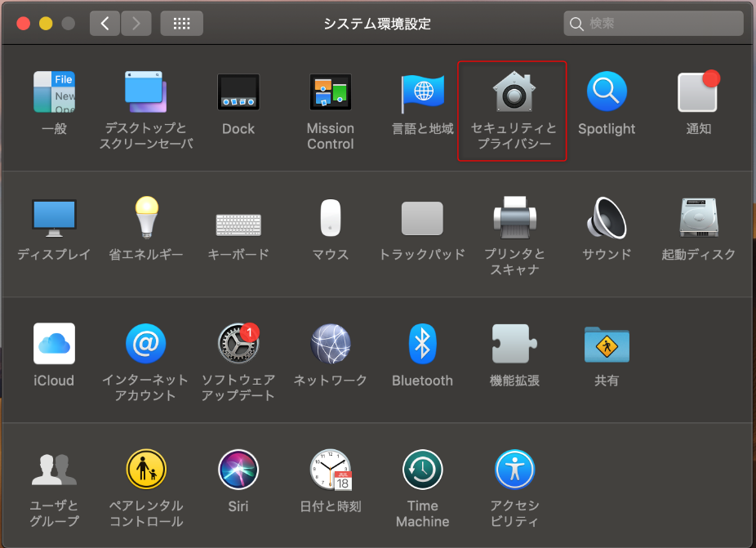Image resolution: width=756 pixels, height=548 pixels.
Task: Close the システム環境設定 window
Action: [23, 23]
